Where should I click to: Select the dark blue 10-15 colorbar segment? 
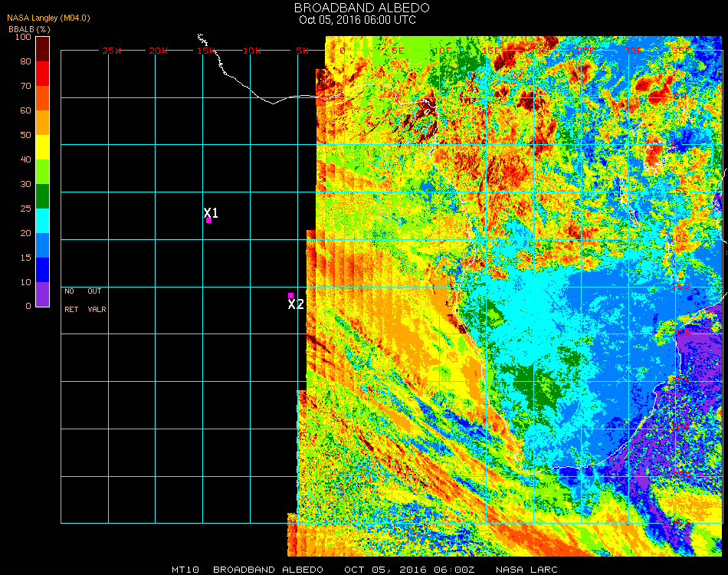pos(43,270)
